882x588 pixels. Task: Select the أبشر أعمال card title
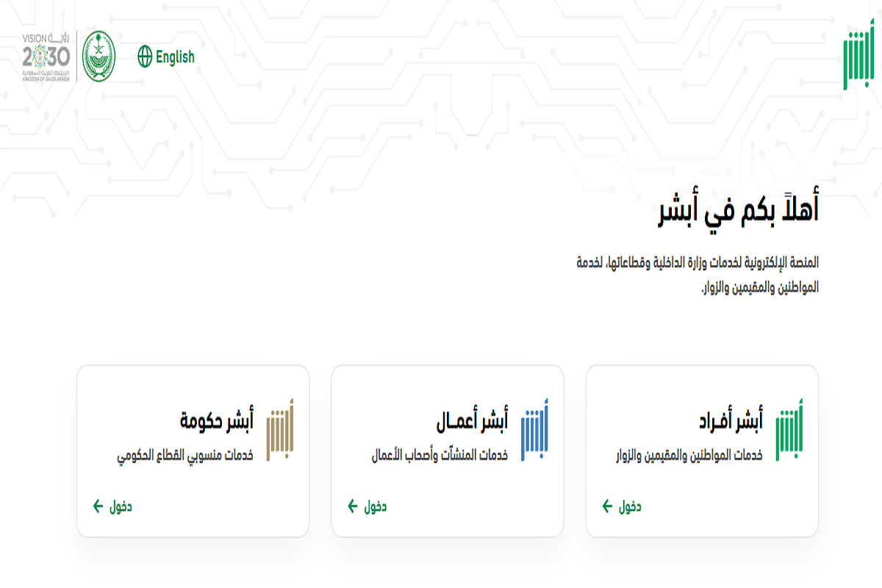click(473, 421)
